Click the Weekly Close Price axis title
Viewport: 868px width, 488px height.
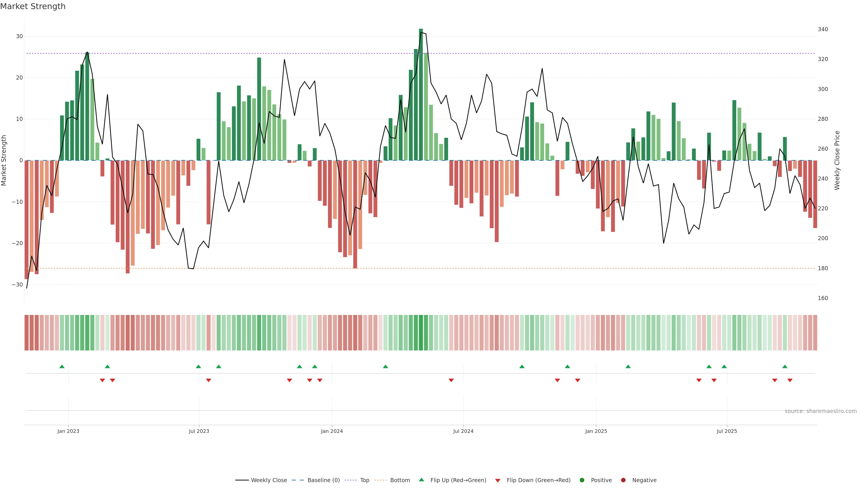(837, 160)
